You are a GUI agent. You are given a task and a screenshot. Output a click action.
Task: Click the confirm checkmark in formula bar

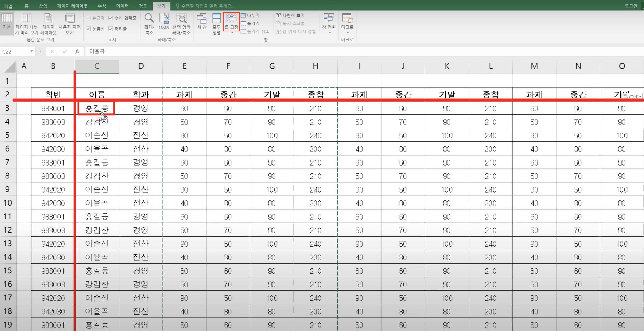pyautogui.click(x=65, y=51)
